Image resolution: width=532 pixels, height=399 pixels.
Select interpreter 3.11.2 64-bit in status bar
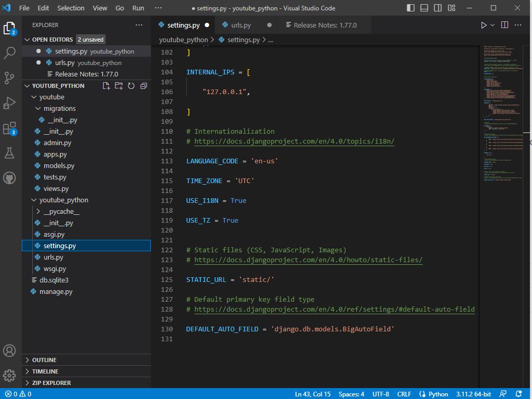coord(473,394)
